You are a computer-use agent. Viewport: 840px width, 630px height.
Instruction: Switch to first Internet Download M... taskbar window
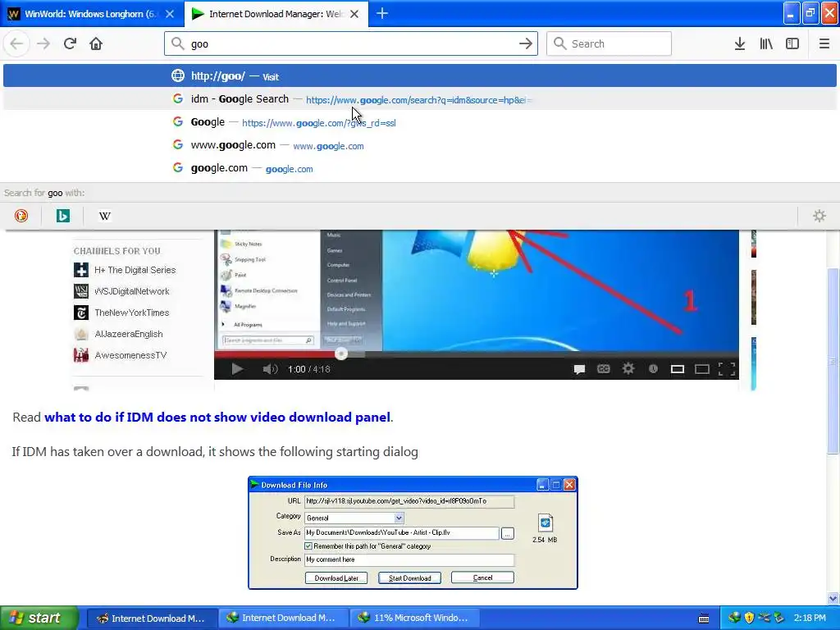click(x=151, y=619)
